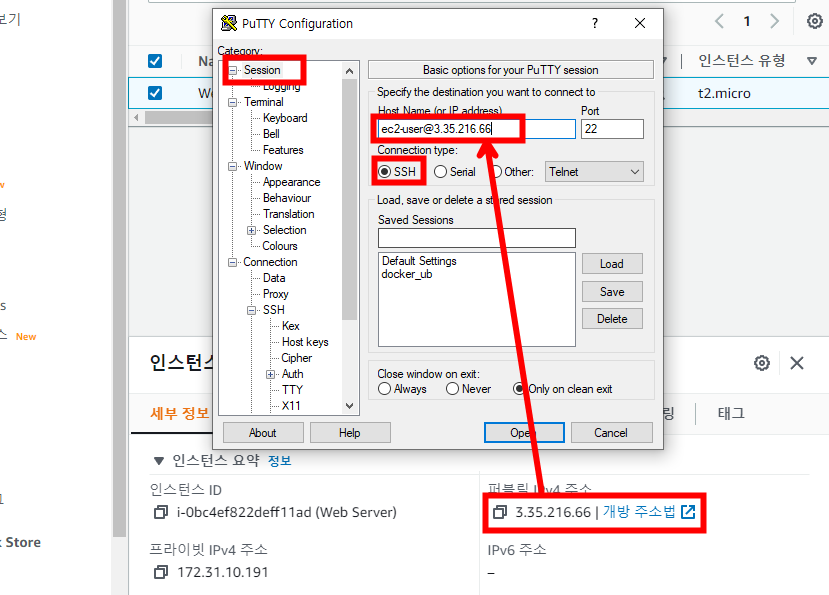This screenshot has width=829, height=595.
Task: Select Behaviour category in PuTTY tree
Action: click(287, 198)
